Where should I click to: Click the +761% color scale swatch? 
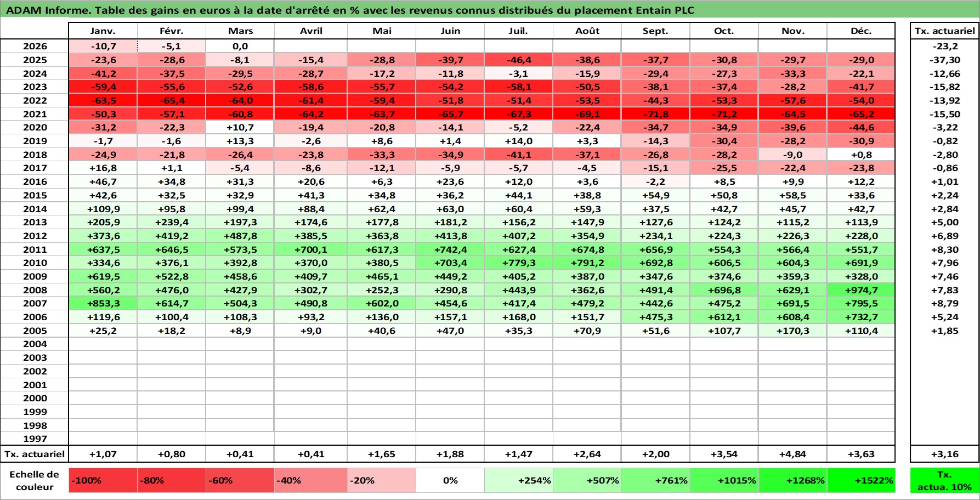(656, 480)
